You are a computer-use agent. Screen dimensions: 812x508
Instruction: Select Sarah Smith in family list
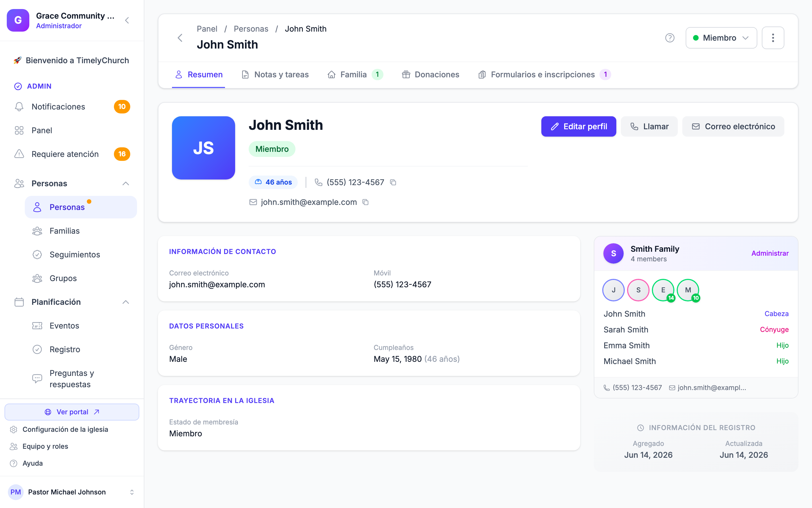tap(626, 330)
